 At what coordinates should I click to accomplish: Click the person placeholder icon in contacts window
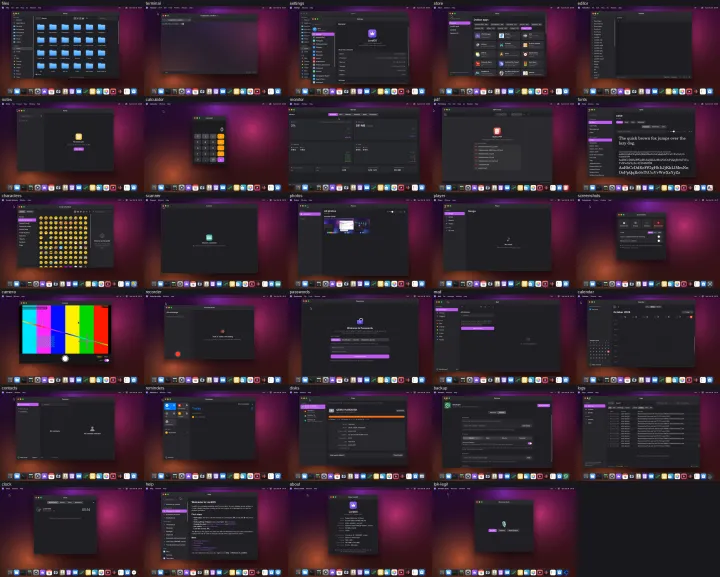click(x=92, y=429)
